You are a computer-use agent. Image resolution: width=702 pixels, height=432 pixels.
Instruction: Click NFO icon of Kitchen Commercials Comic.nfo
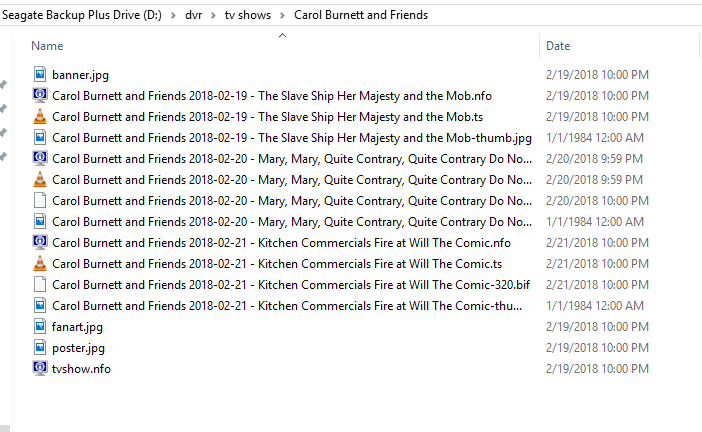pos(40,243)
